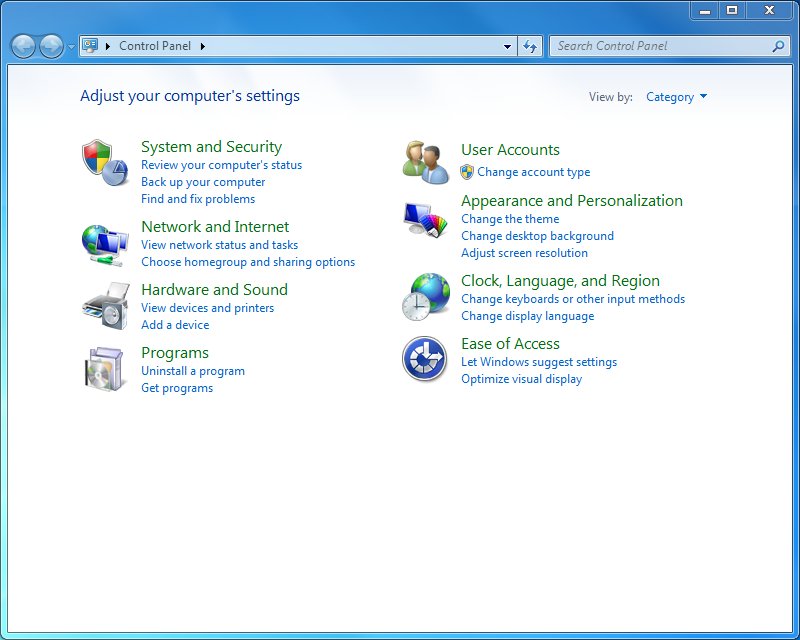Click the Ease of Access icon
Viewport: 800px width, 640px height.
(424, 359)
